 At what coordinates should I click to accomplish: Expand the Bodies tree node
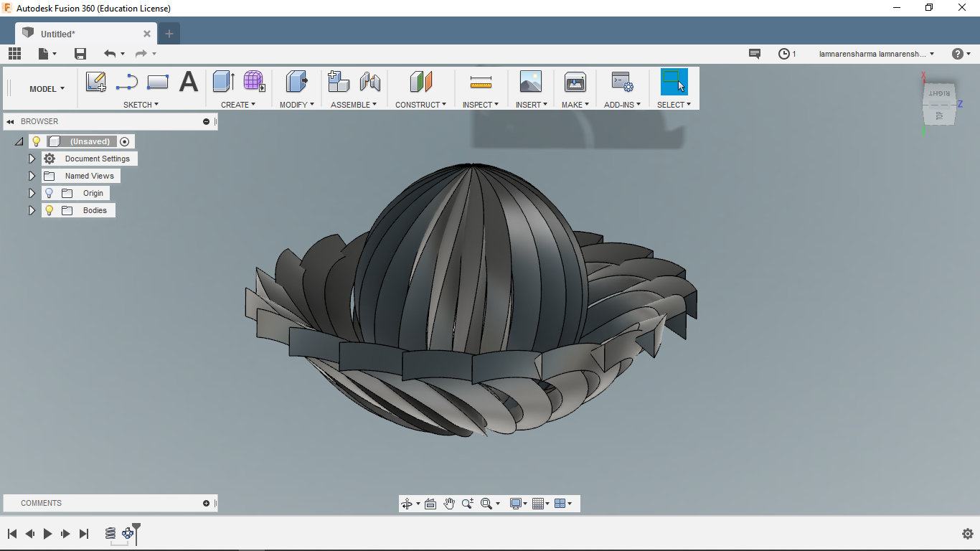pyautogui.click(x=32, y=210)
